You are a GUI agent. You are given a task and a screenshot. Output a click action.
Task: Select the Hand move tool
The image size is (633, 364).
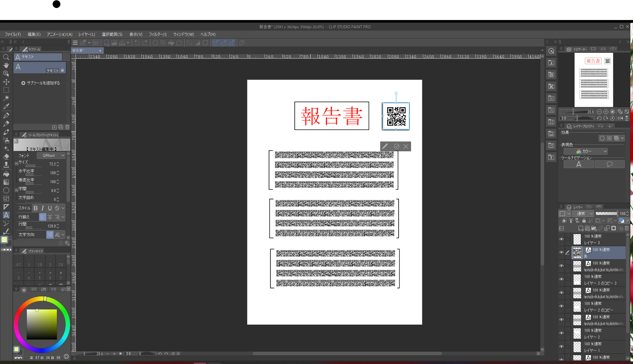(6, 65)
